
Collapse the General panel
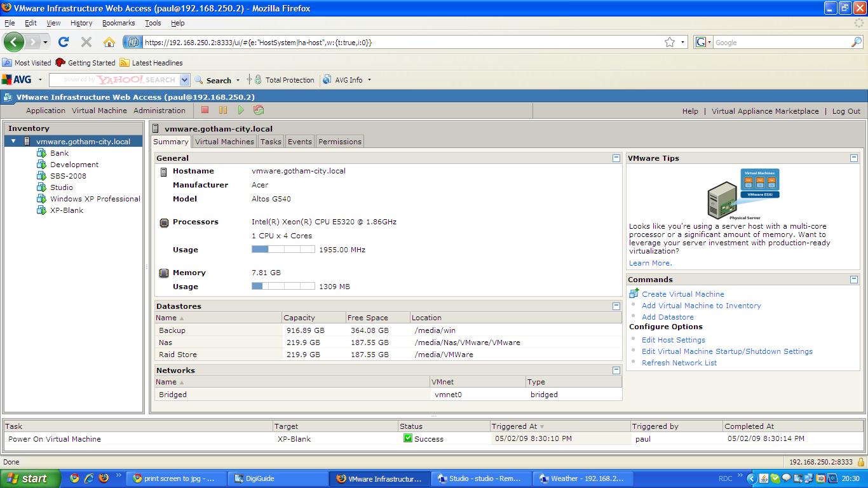pyautogui.click(x=616, y=158)
